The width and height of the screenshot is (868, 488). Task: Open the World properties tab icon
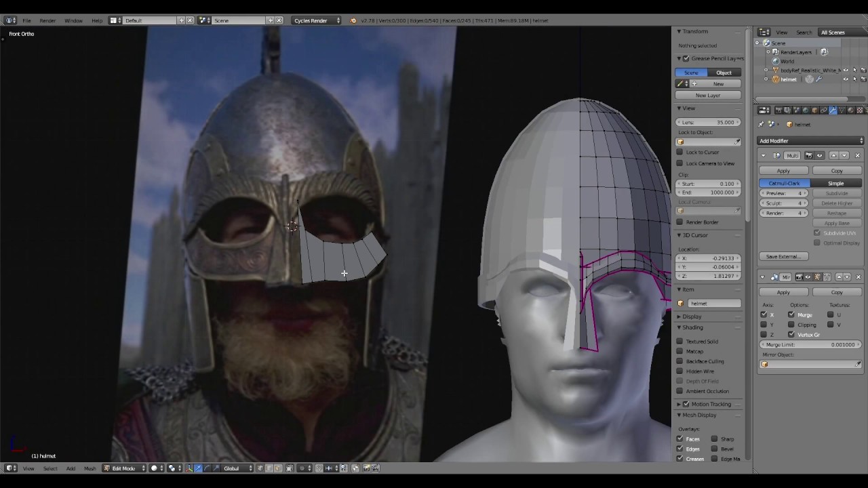(x=806, y=110)
